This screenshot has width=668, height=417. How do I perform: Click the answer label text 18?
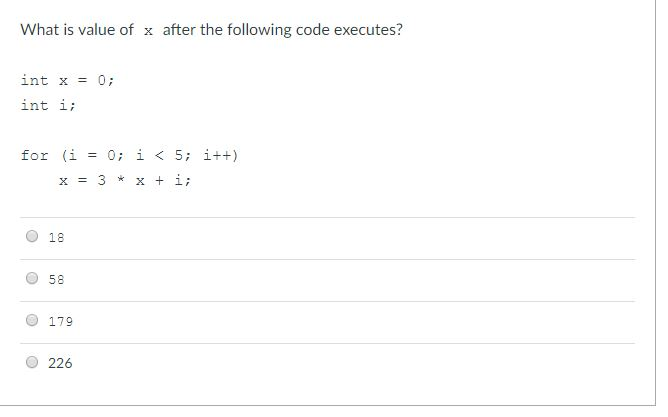click(x=56, y=237)
